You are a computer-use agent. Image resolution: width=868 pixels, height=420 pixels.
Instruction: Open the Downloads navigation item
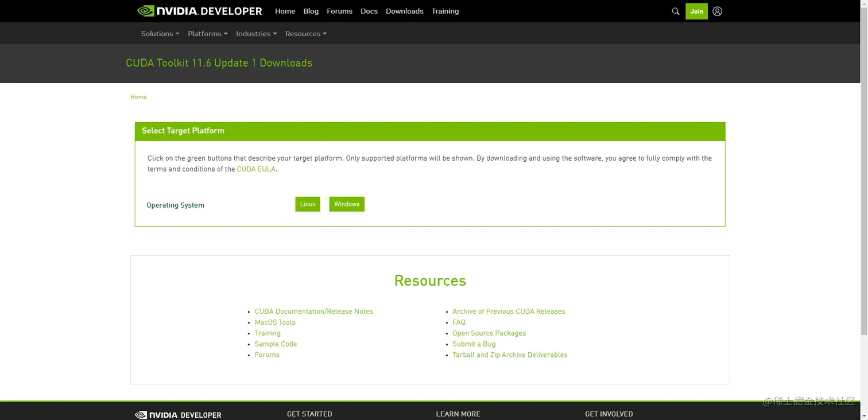[x=405, y=11]
